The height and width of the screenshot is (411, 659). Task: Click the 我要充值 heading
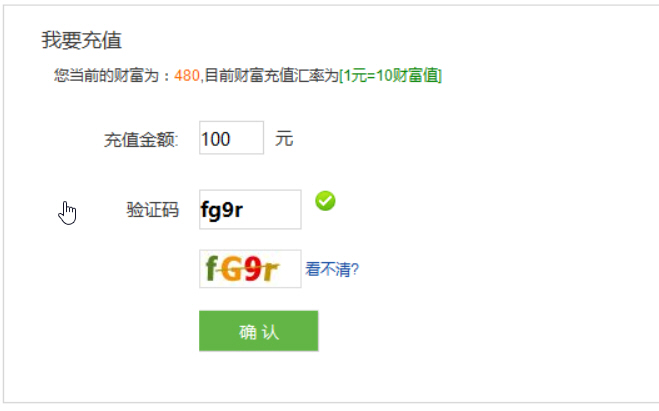82,40
